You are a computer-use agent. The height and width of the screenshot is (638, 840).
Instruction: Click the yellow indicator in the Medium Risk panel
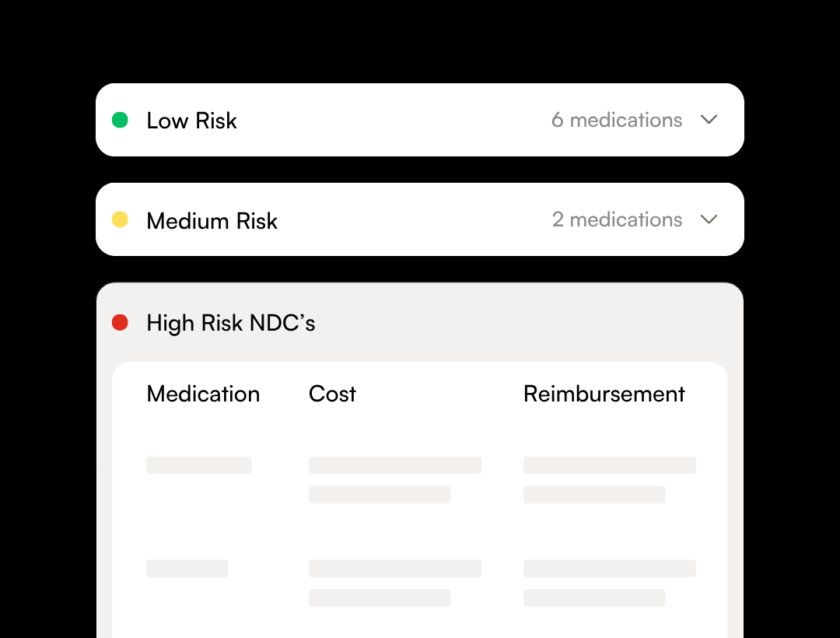tap(120, 219)
